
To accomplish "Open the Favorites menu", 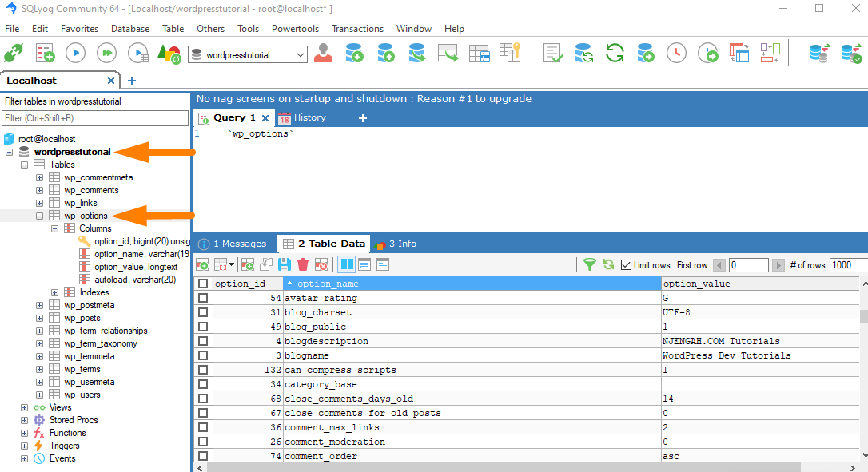I will click(x=79, y=28).
